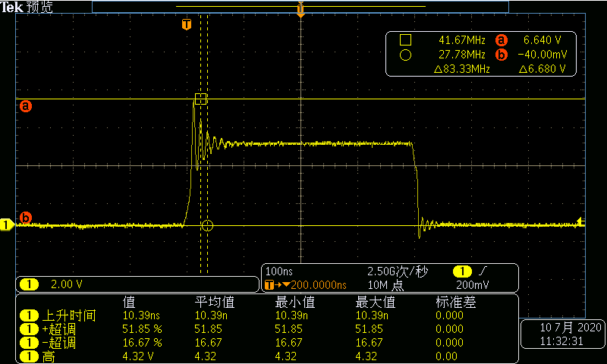This screenshot has width=607, height=364.
Task: Click the circle cursor on waveform baseline
Action: 209,225
